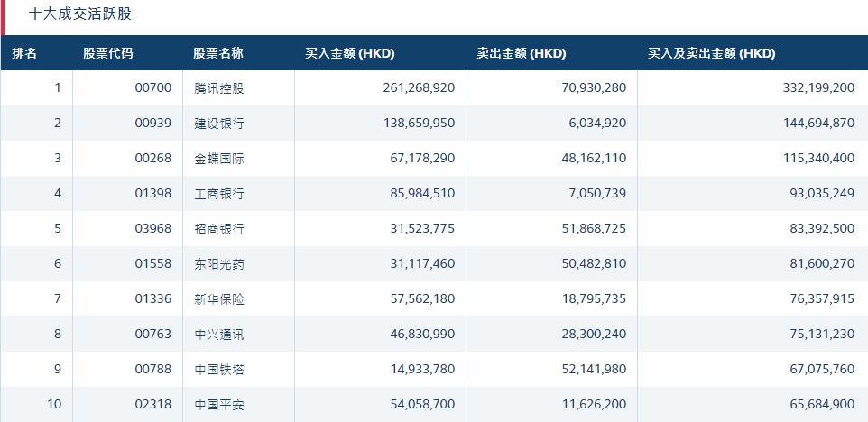
Task: Click sell amount 11,626,200
Action: [x=594, y=404]
